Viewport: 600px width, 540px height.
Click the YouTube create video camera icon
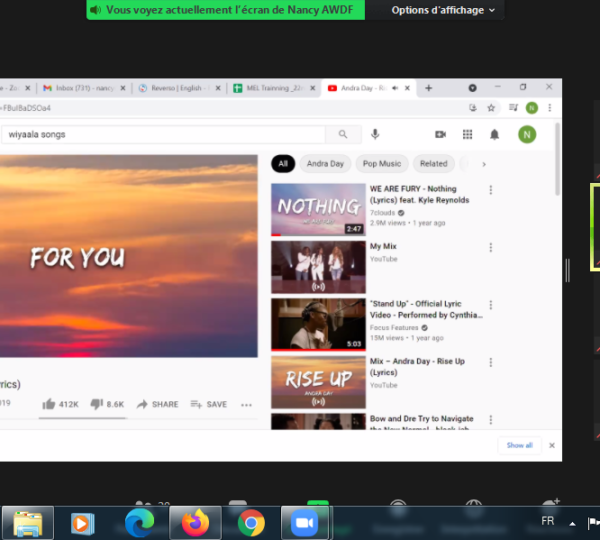coord(441,135)
